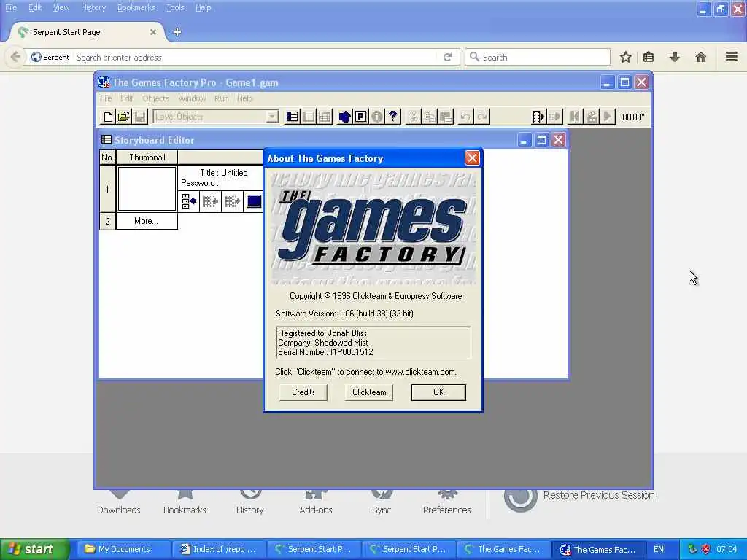Screen dimensions: 747x560
Task: Click the second fade transition icon
Action: coord(232,201)
